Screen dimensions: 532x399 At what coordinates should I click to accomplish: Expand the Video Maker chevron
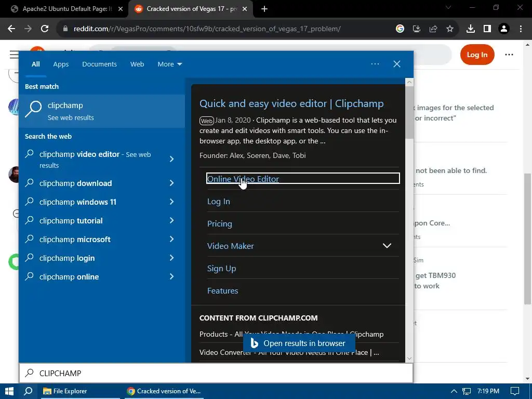387,246
